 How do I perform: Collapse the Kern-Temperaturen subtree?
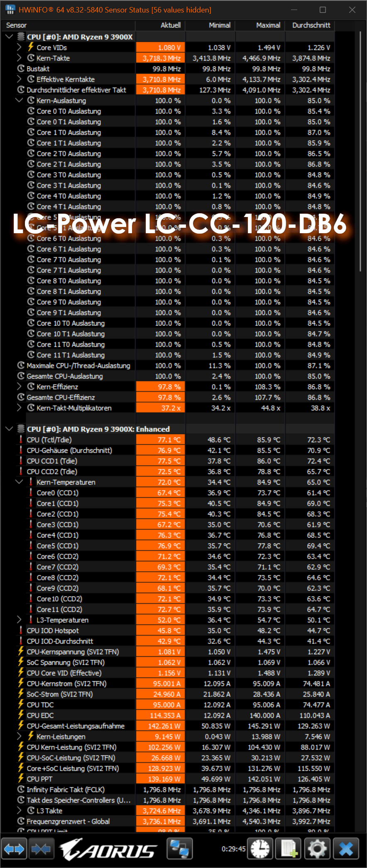click(x=19, y=482)
